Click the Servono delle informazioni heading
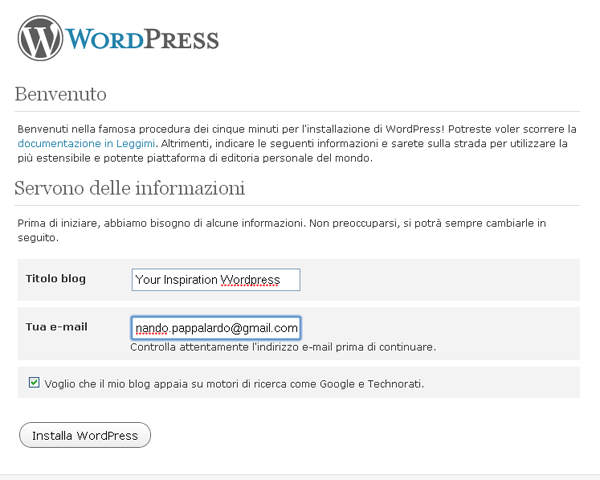Viewport: 600px width, 480px height. point(130,188)
